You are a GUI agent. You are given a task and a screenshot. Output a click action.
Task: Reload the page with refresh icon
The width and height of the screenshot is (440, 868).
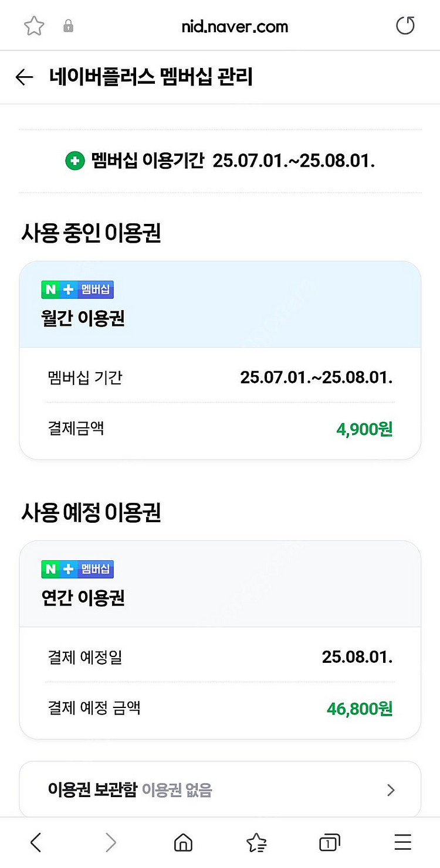[405, 26]
